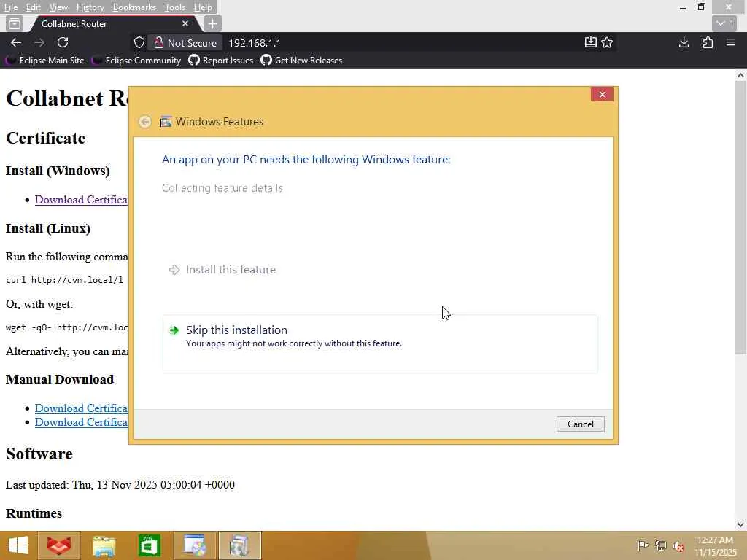Bookmark this page with the star icon
Screen dimensions: 747x560
click(607, 43)
